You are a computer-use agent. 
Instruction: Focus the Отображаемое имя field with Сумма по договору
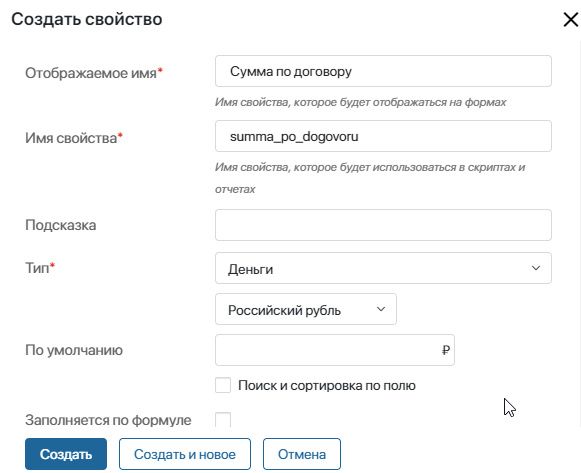pyautogui.click(x=383, y=71)
